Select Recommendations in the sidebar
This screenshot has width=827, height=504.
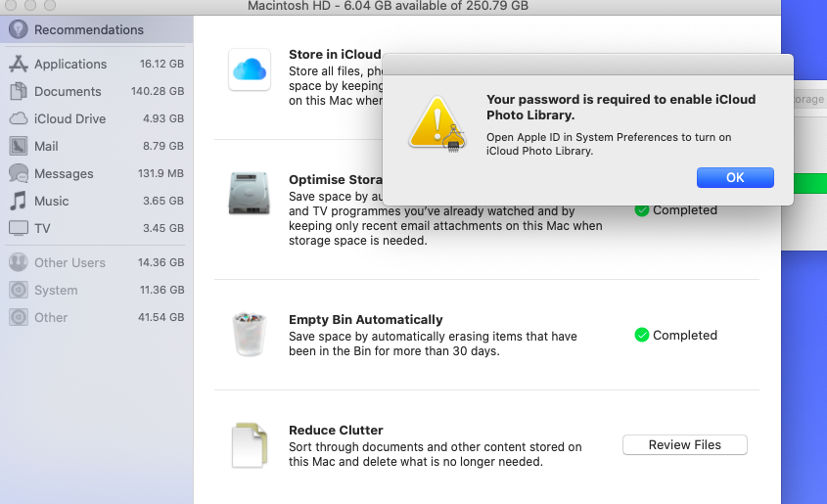[x=97, y=29]
